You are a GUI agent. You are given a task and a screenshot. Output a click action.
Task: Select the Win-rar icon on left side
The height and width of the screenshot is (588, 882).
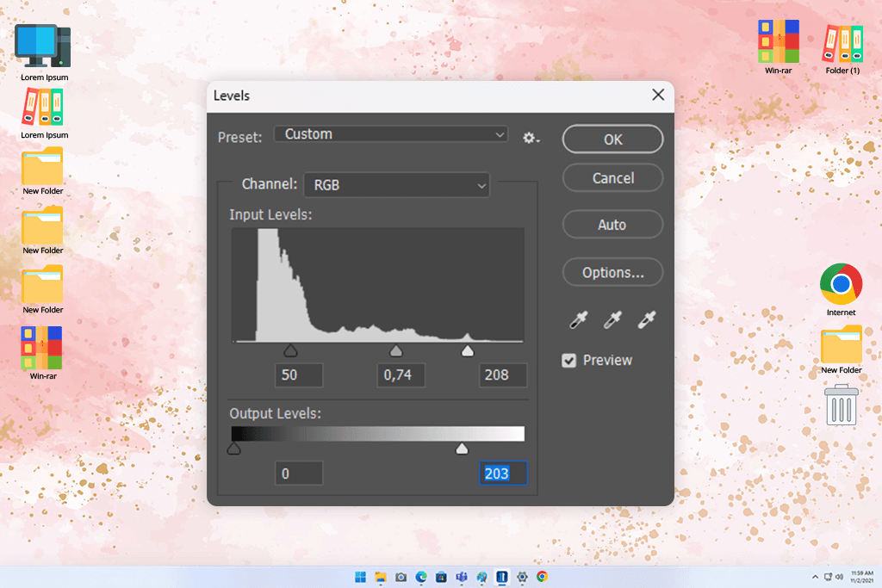(43, 353)
